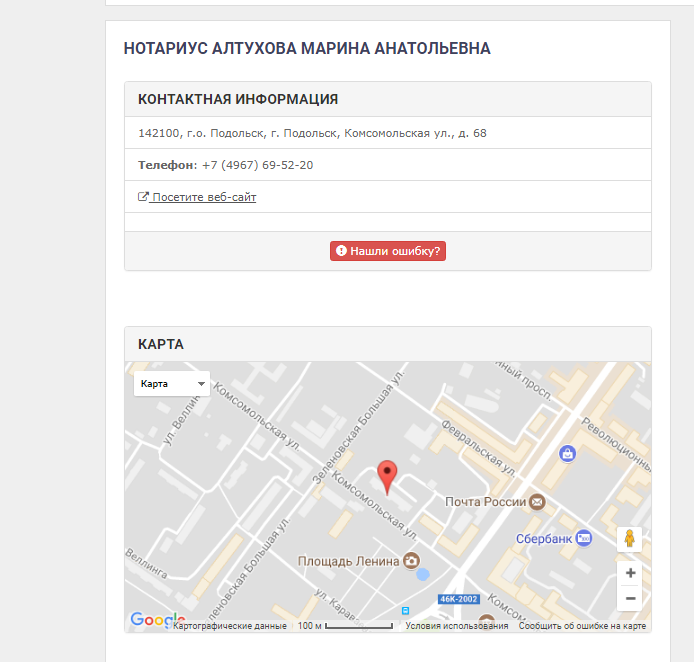Click the Почта России mail icon
Screen dimensions: 694x662
tap(537, 502)
